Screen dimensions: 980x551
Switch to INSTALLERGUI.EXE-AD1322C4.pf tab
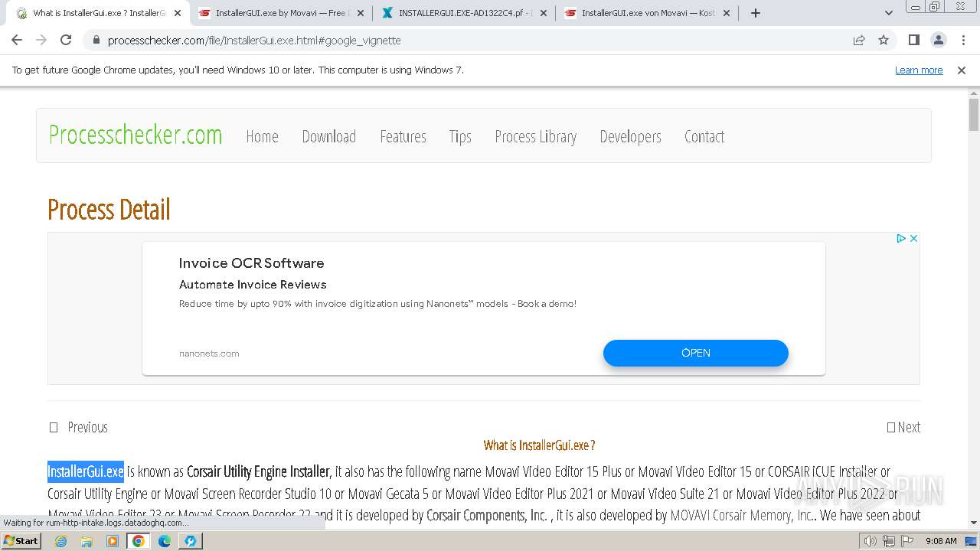click(464, 13)
